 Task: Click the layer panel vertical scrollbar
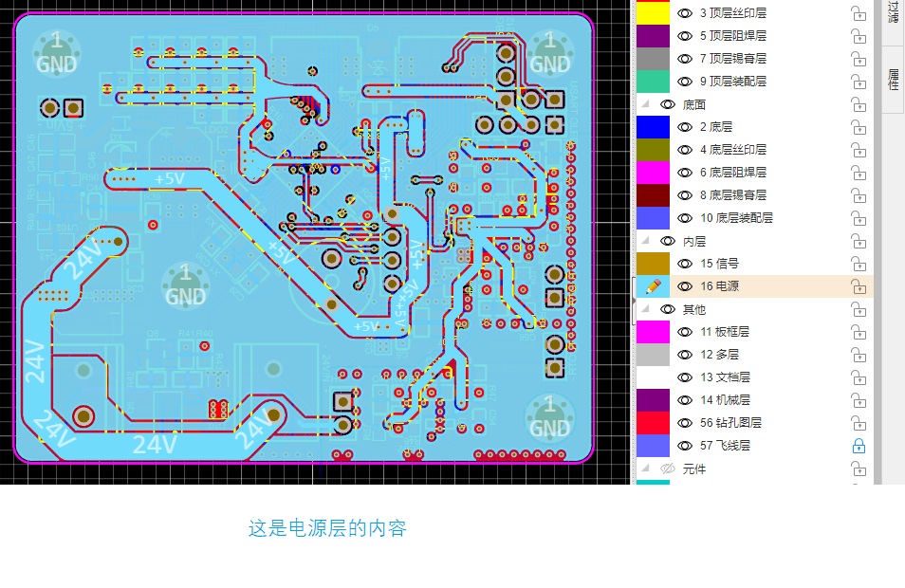877,243
